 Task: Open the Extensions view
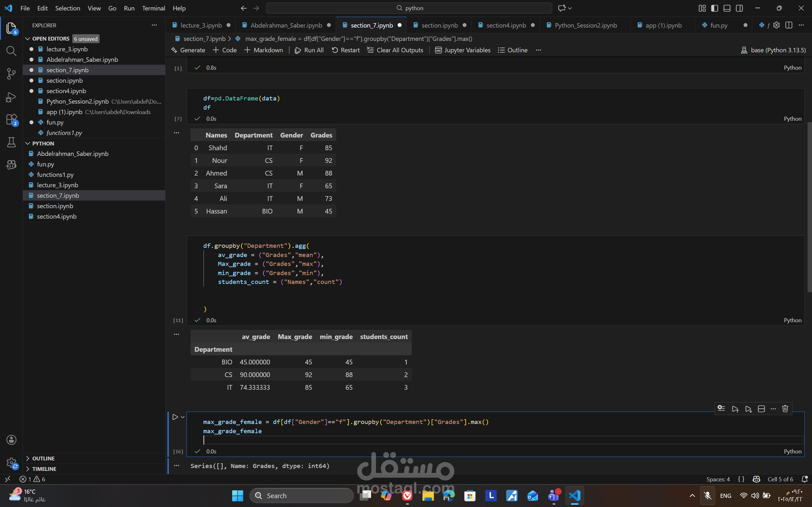(x=11, y=119)
